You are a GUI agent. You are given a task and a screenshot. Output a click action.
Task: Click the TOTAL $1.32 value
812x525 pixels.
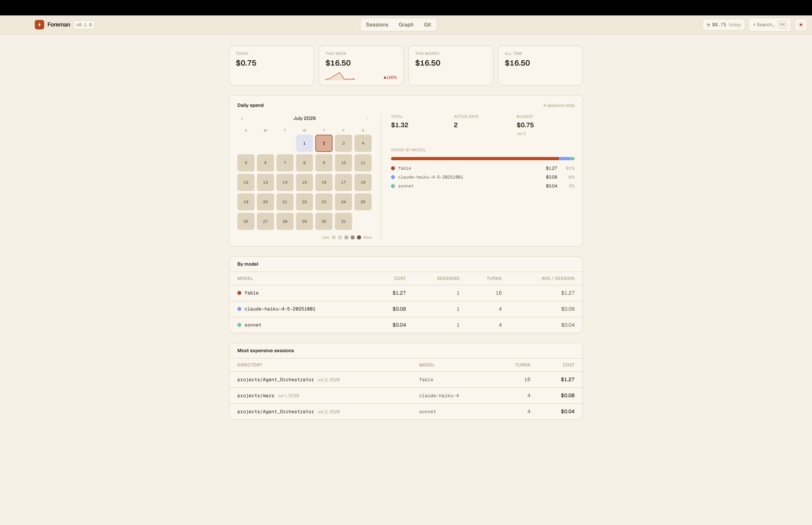pos(399,125)
